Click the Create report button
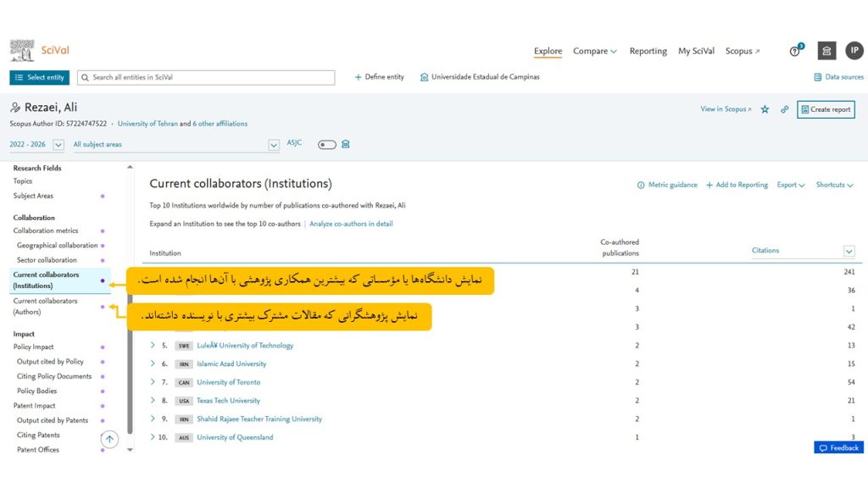This screenshot has width=868, height=488. (826, 109)
